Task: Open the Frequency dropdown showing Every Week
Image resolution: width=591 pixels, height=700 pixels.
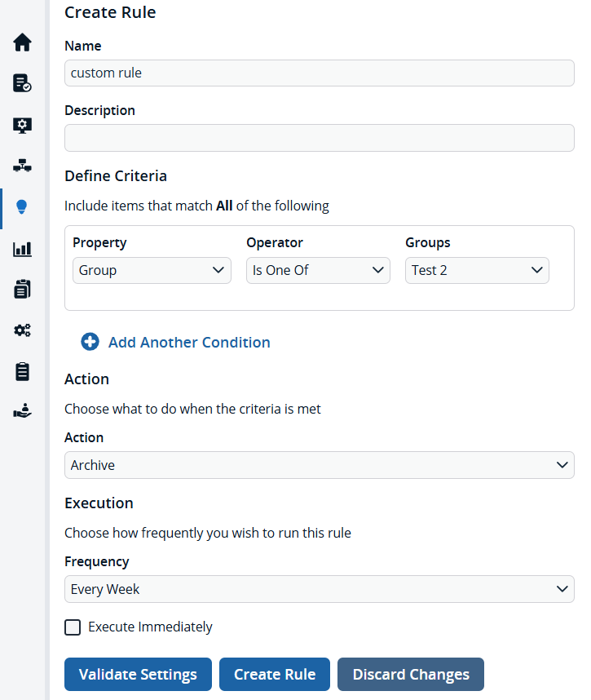Action: pos(319,588)
